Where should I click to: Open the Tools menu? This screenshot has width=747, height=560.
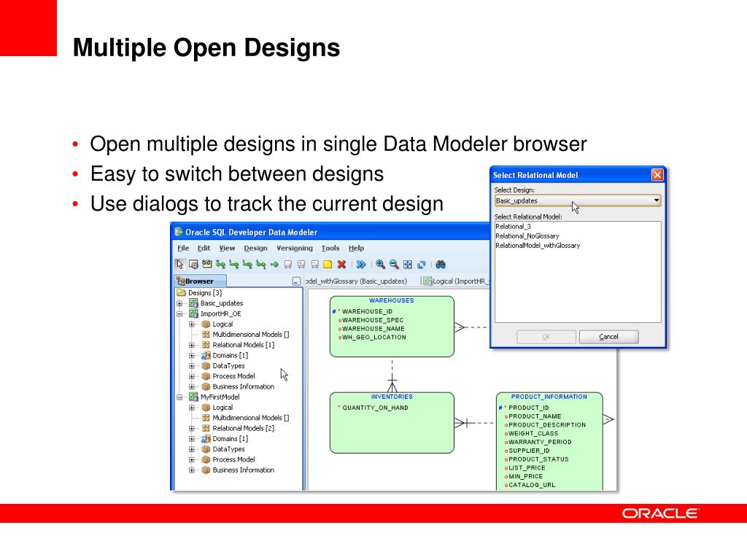pos(330,248)
